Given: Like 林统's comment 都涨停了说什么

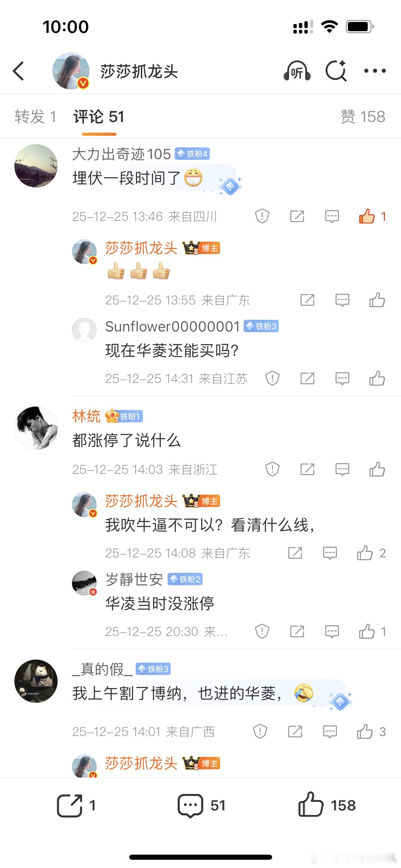Looking at the screenshot, I should click(x=377, y=469).
